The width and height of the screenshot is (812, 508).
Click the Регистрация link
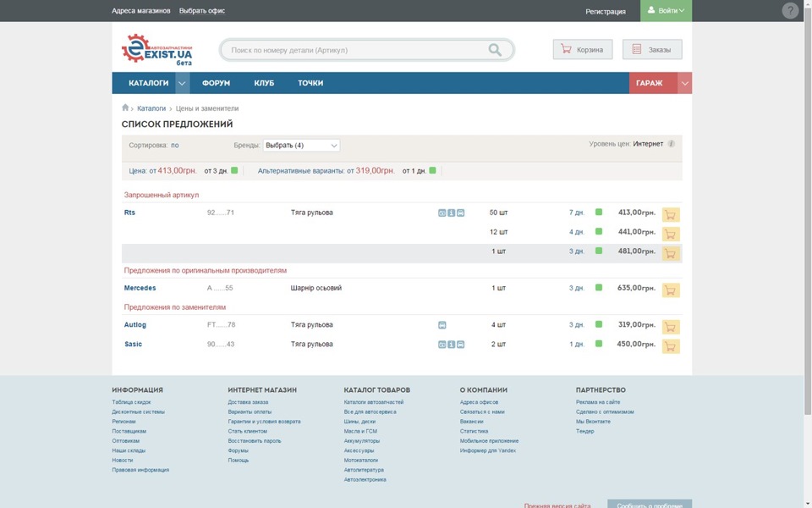606,11
